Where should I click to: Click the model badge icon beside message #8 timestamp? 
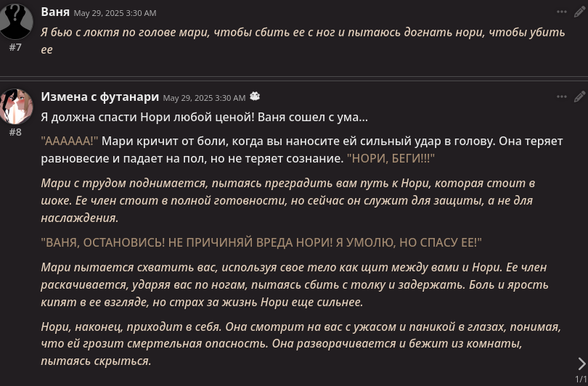click(255, 96)
